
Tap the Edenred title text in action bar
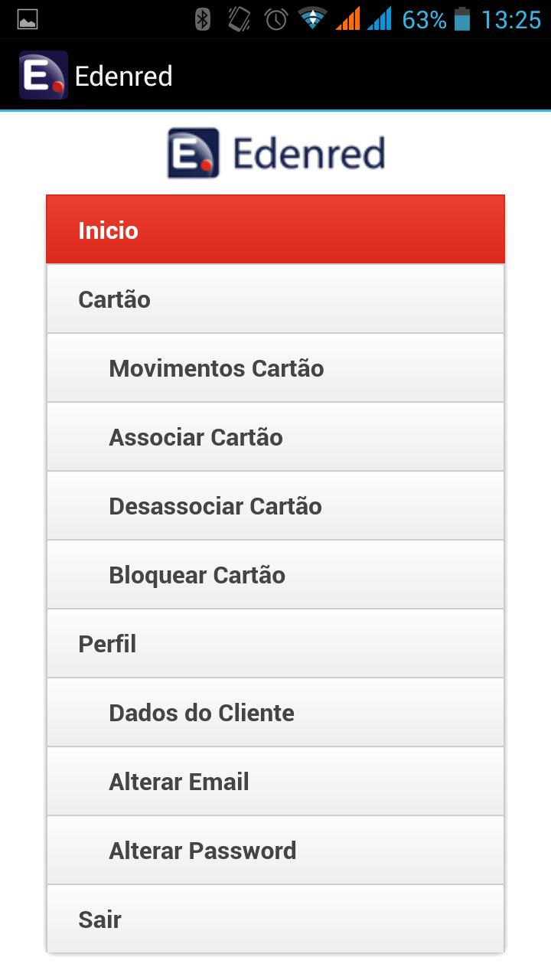(x=124, y=77)
